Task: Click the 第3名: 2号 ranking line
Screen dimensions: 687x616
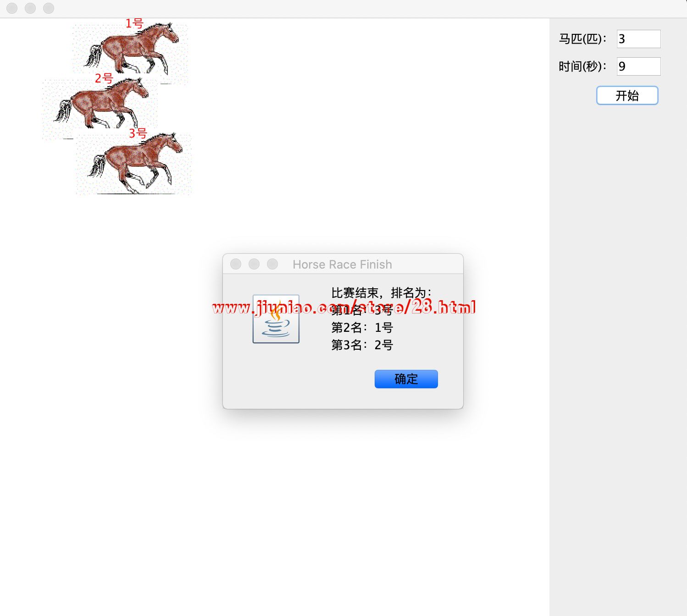Action: tap(362, 345)
